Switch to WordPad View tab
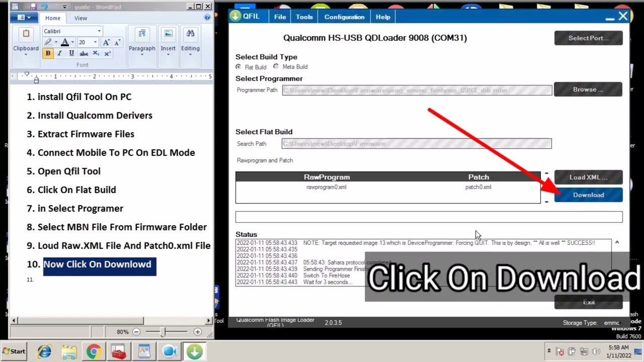 pos(80,18)
